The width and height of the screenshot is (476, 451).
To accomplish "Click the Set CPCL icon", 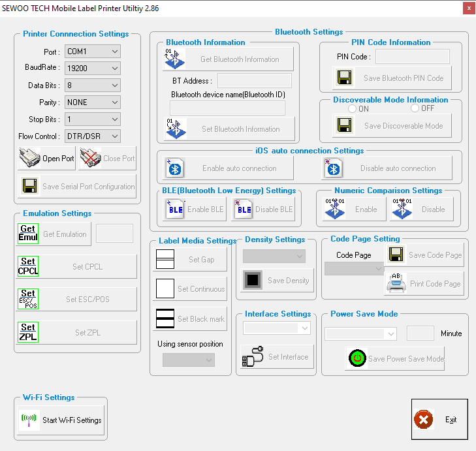I will click(28, 266).
